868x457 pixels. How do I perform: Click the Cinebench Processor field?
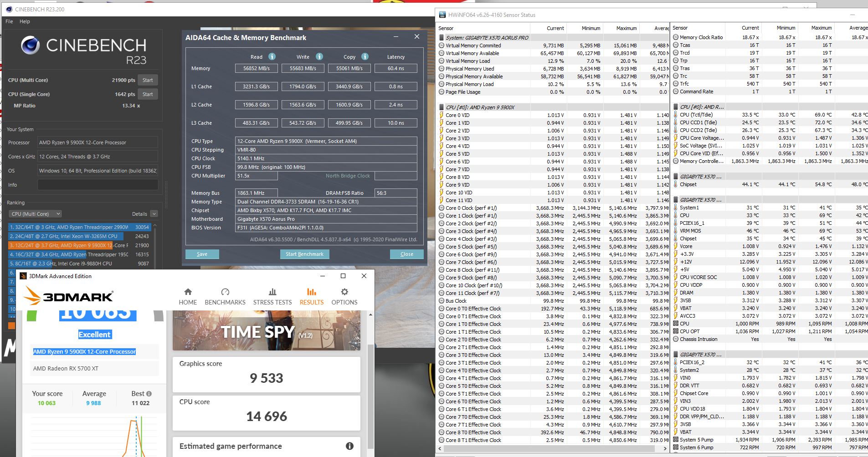point(98,142)
